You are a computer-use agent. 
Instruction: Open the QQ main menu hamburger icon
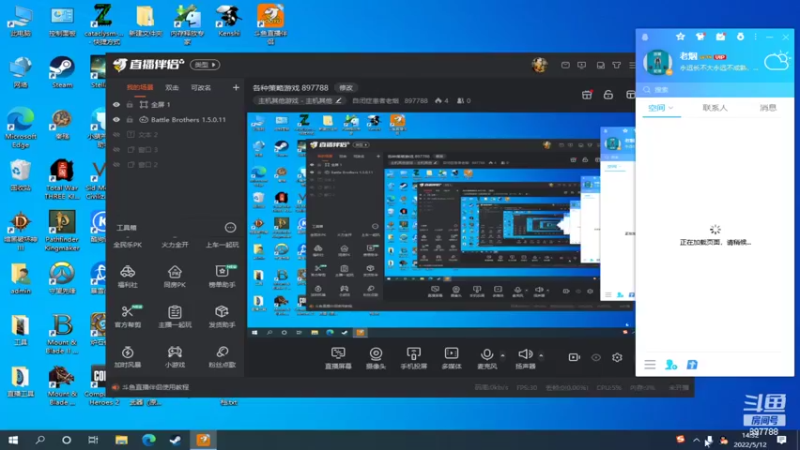(649, 365)
